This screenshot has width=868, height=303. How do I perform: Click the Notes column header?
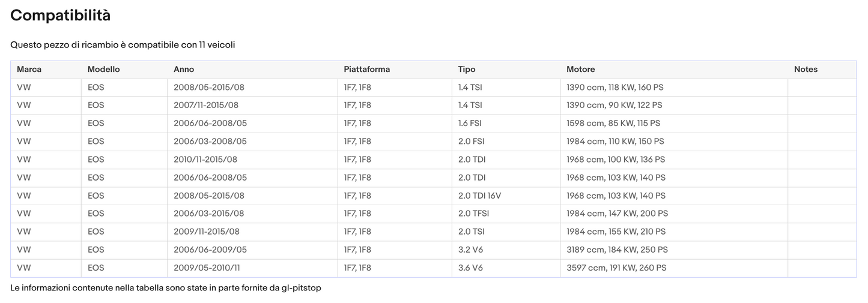click(806, 70)
